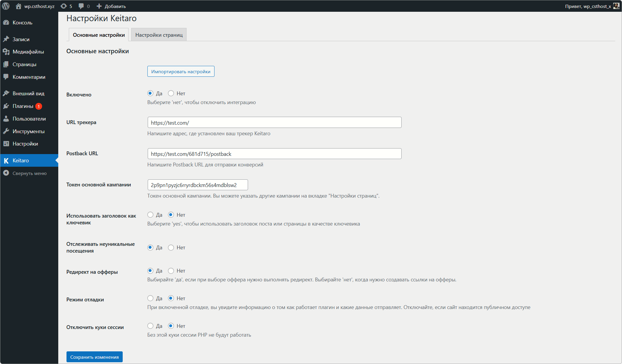This screenshot has height=364, width=622.
Task: Click the Внешний вид brush icon
Action: (6, 93)
